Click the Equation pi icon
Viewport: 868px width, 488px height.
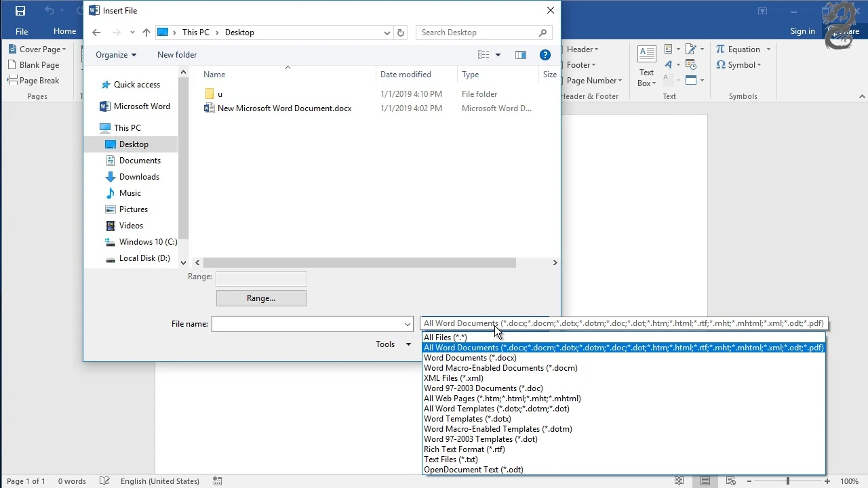[720, 49]
